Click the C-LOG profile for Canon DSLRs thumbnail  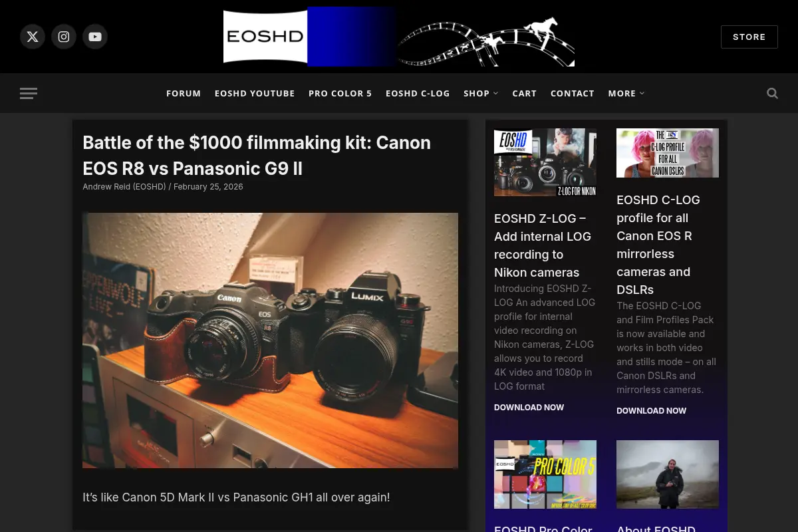coord(668,153)
